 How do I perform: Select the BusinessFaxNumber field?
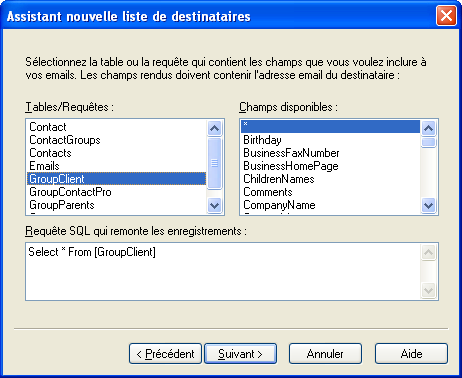click(x=330, y=153)
